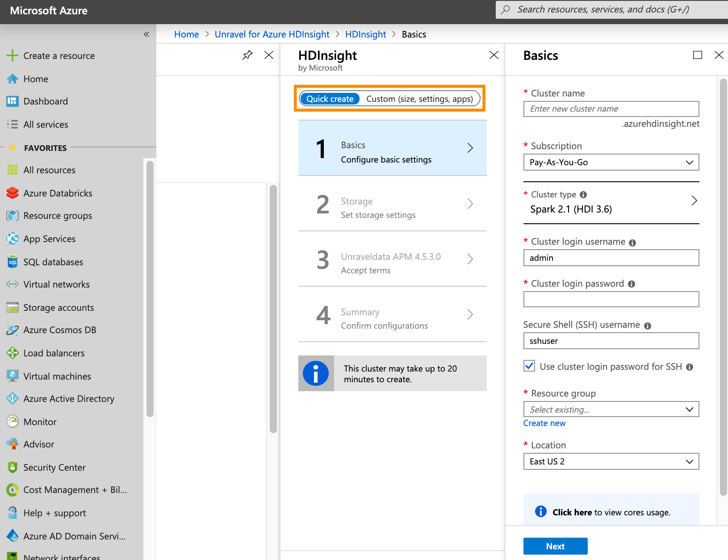Open the Security Center shield icon

tap(13, 467)
